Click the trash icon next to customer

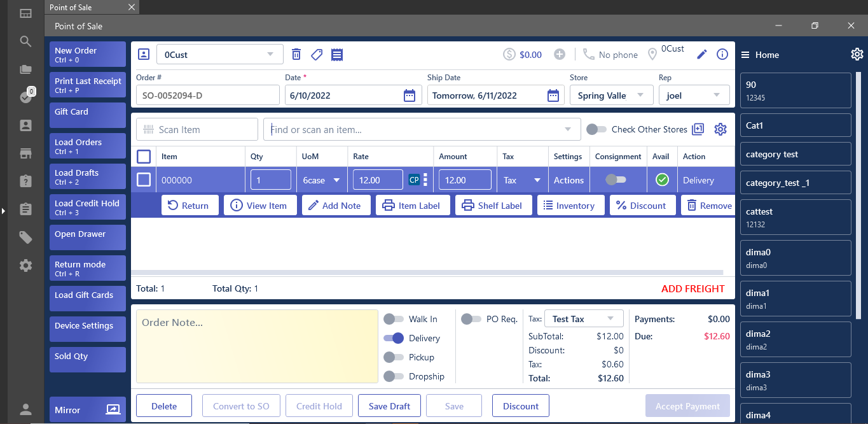tap(296, 54)
